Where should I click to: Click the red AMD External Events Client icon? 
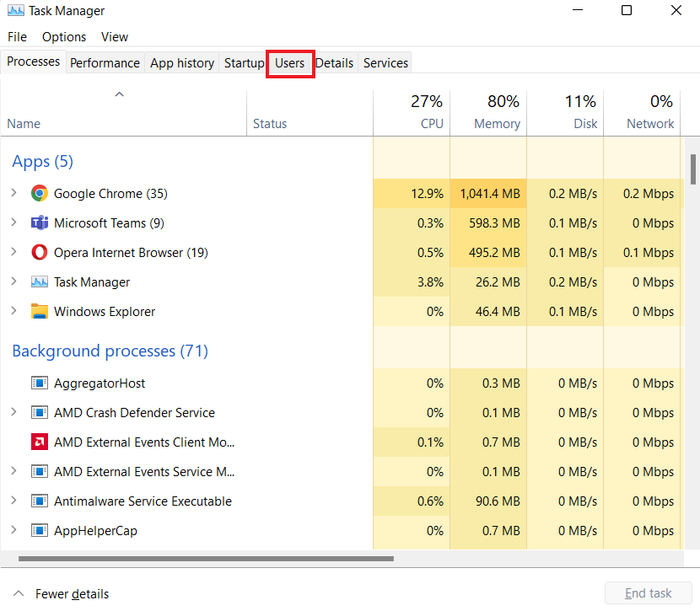coord(40,442)
